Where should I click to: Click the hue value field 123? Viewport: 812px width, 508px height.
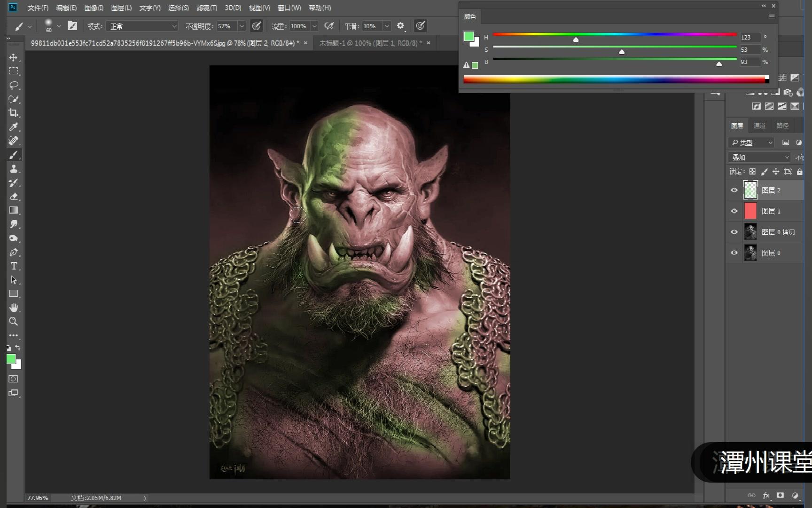(x=750, y=37)
